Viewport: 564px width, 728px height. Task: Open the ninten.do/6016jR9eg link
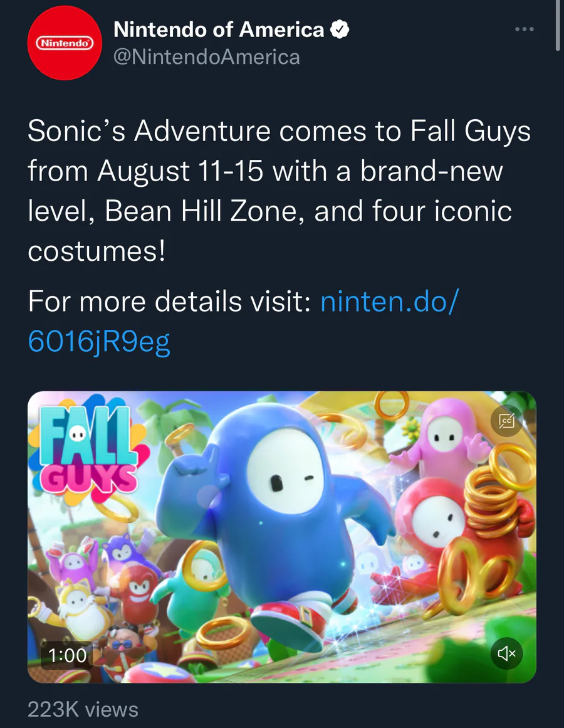pos(244,321)
